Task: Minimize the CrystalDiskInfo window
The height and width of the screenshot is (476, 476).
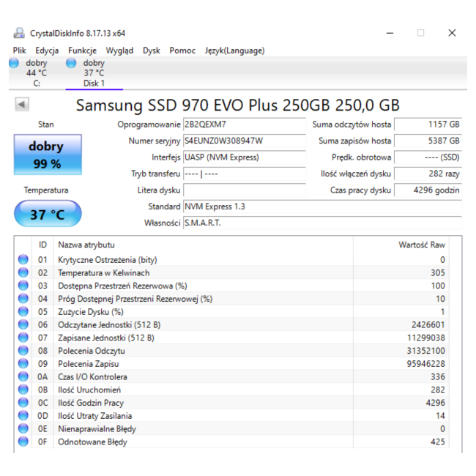Action: (390, 33)
